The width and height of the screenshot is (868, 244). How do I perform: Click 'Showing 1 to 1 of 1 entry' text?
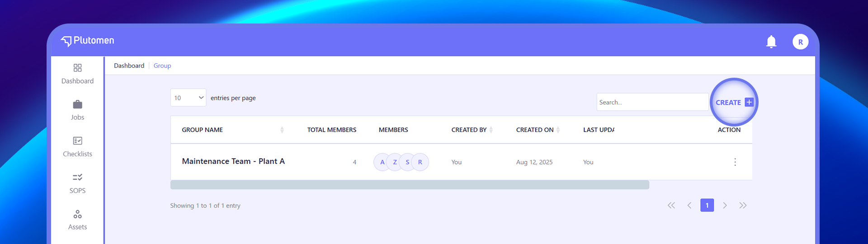pos(205,206)
